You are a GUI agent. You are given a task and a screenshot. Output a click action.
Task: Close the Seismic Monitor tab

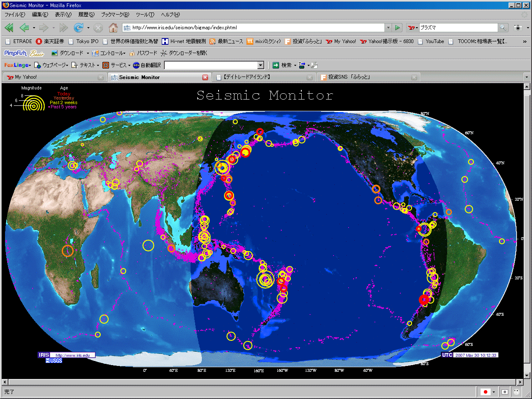click(205, 77)
